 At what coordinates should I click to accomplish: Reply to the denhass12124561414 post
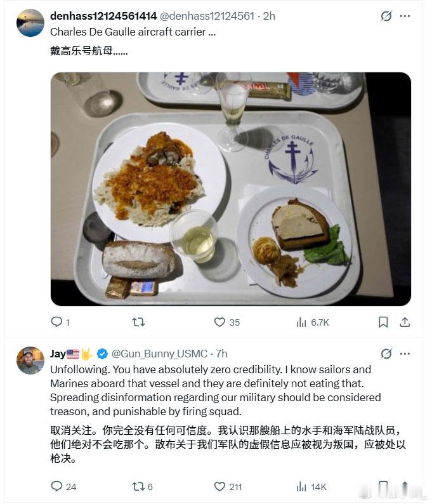coord(60,322)
